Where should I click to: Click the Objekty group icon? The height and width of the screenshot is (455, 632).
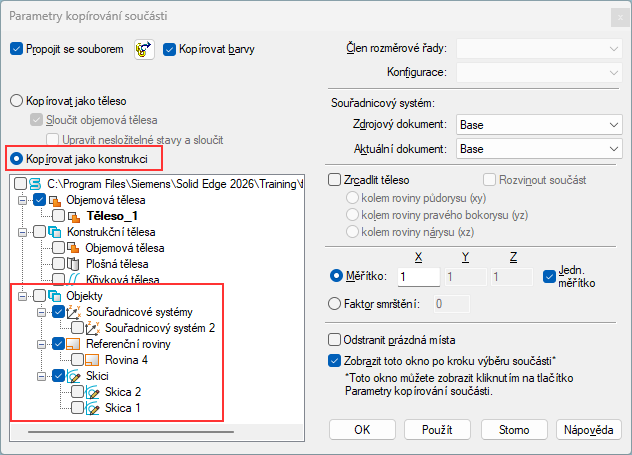(55, 296)
